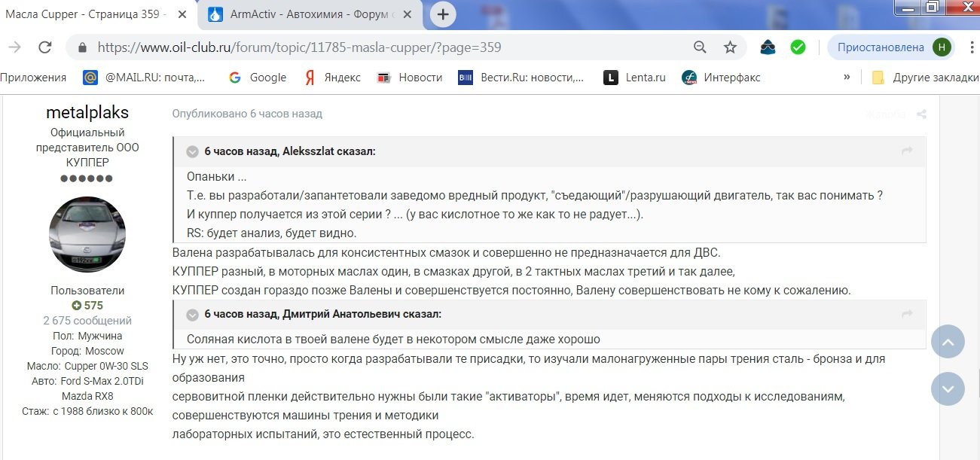This screenshot has width=980, height=460.
Task: Click 'Стаж: с 1988 близко к 800к'
Action: (87, 411)
